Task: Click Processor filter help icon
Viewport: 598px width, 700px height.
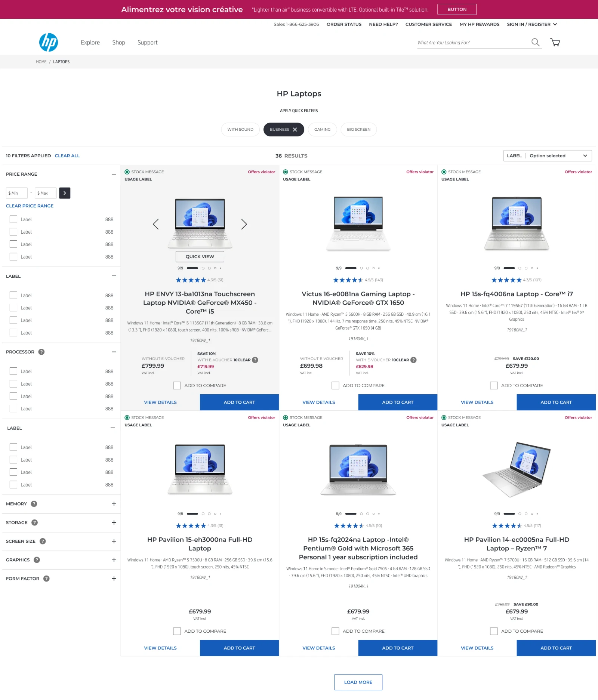Action: (41, 352)
